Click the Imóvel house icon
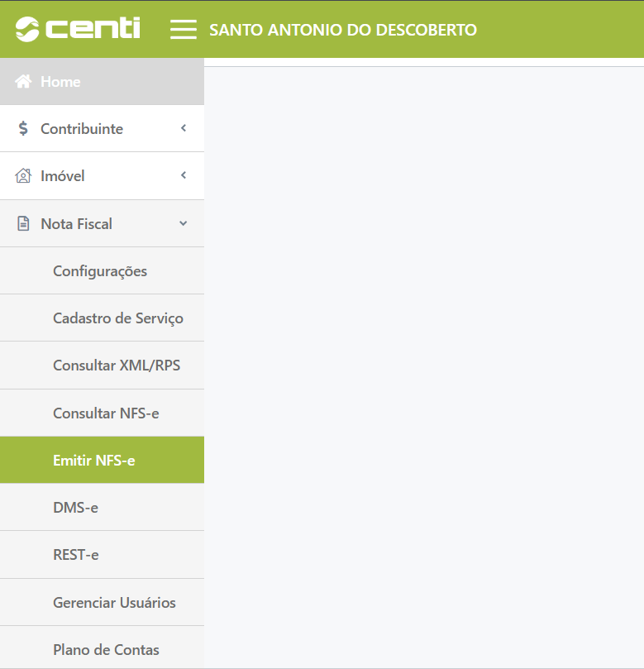 [23, 176]
